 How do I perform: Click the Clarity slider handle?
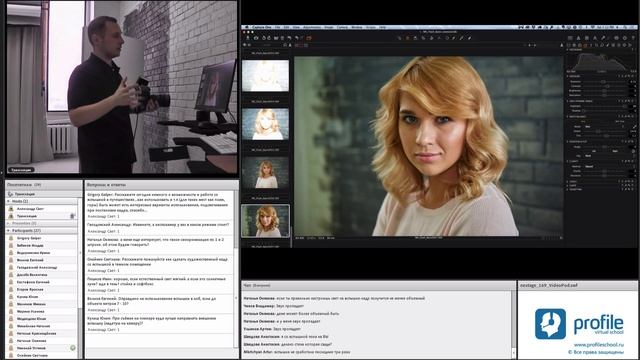(604, 171)
